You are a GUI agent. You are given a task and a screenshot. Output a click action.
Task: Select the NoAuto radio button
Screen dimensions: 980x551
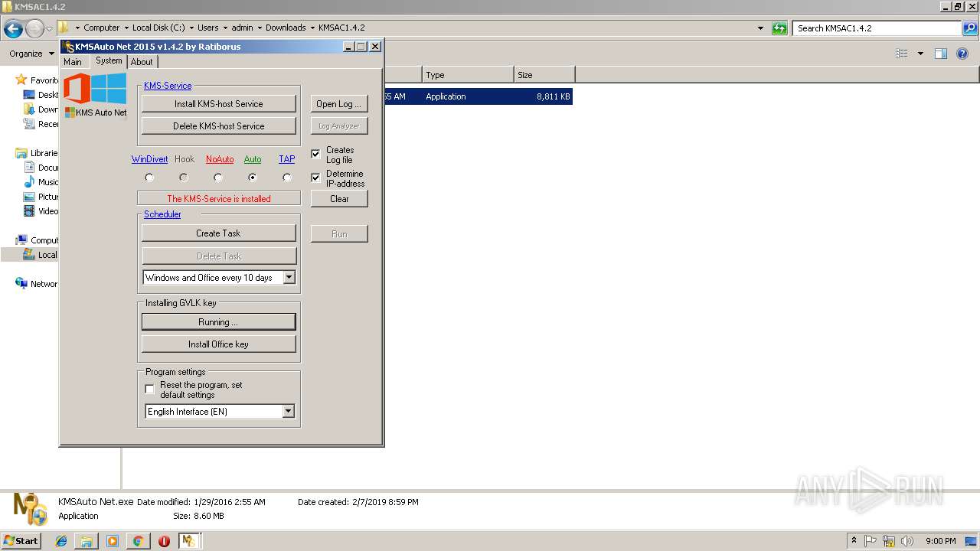(x=218, y=178)
